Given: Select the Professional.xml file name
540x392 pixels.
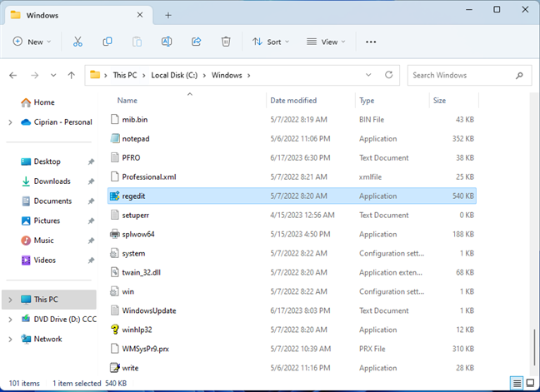Looking at the screenshot, I should pyautogui.click(x=149, y=176).
